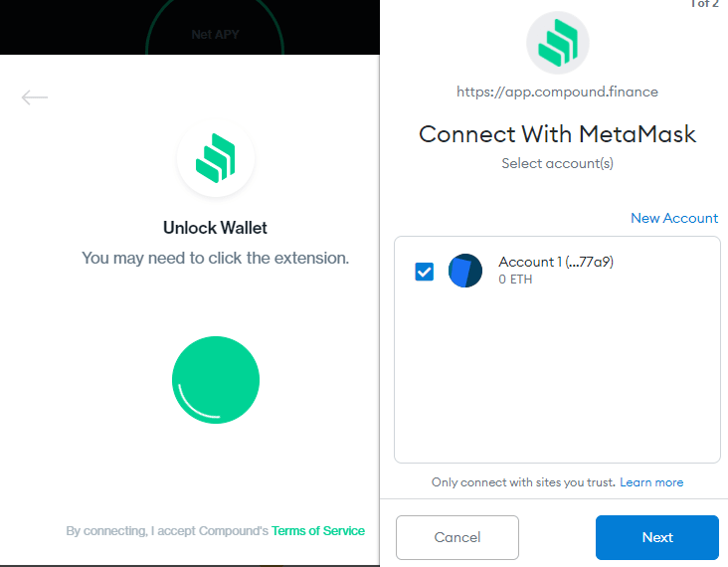
Task: Click the Net APY circle indicator
Action: [x=215, y=34]
